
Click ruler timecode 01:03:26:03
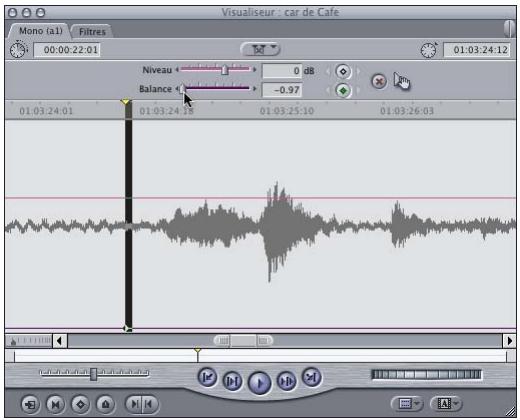click(x=407, y=111)
